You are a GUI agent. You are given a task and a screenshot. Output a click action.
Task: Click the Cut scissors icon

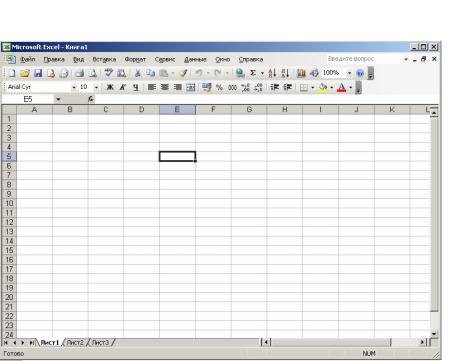click(x=137, y=73)
